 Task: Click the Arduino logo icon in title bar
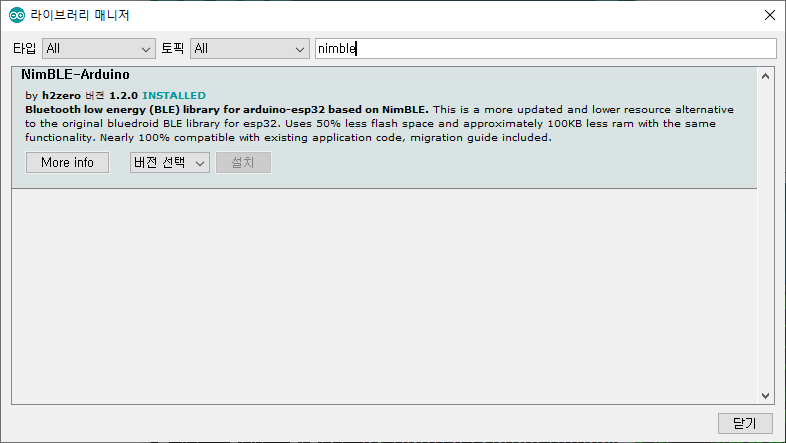pyautogui.click(x=17, y=16)
